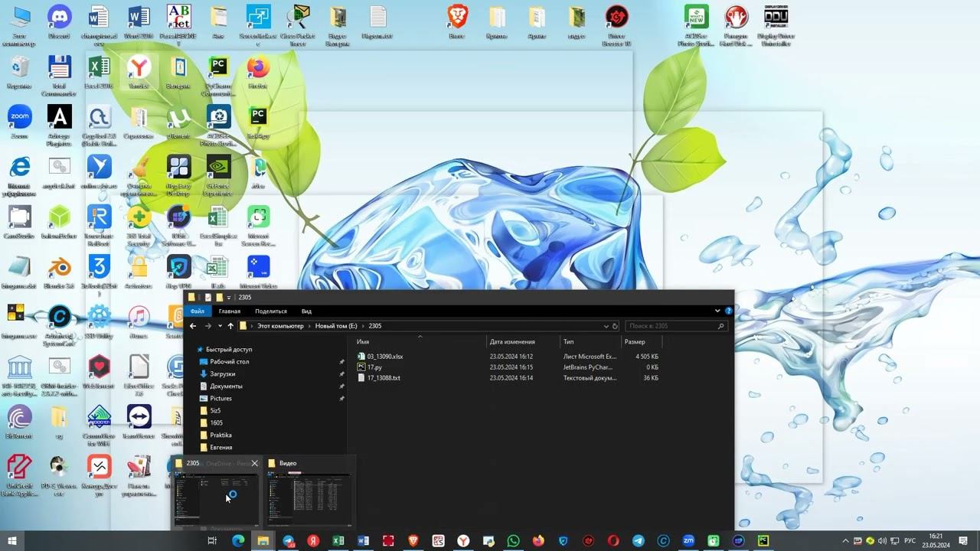Select Driver Booster desktop shortcut
980x551 pixels.
point(616,25)
